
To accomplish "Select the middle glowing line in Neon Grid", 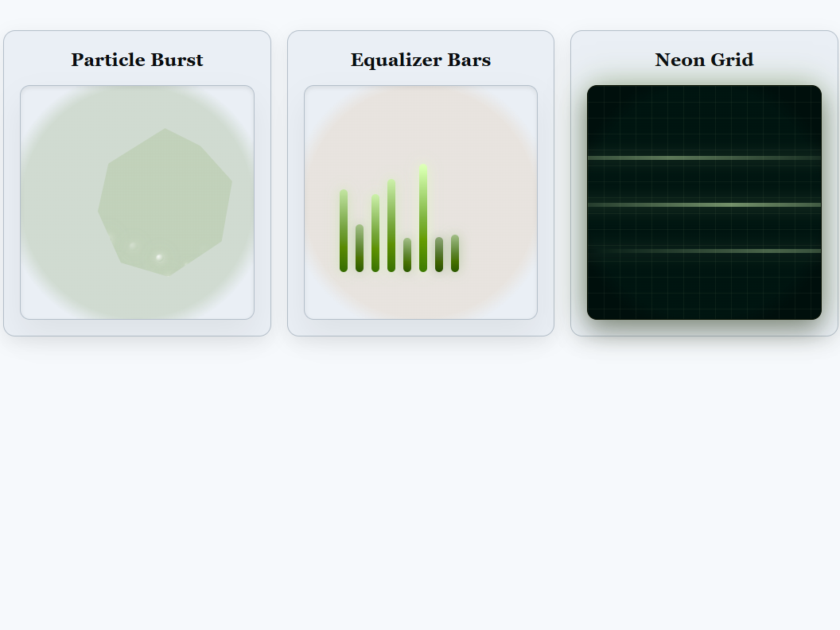I will [704, 204].
